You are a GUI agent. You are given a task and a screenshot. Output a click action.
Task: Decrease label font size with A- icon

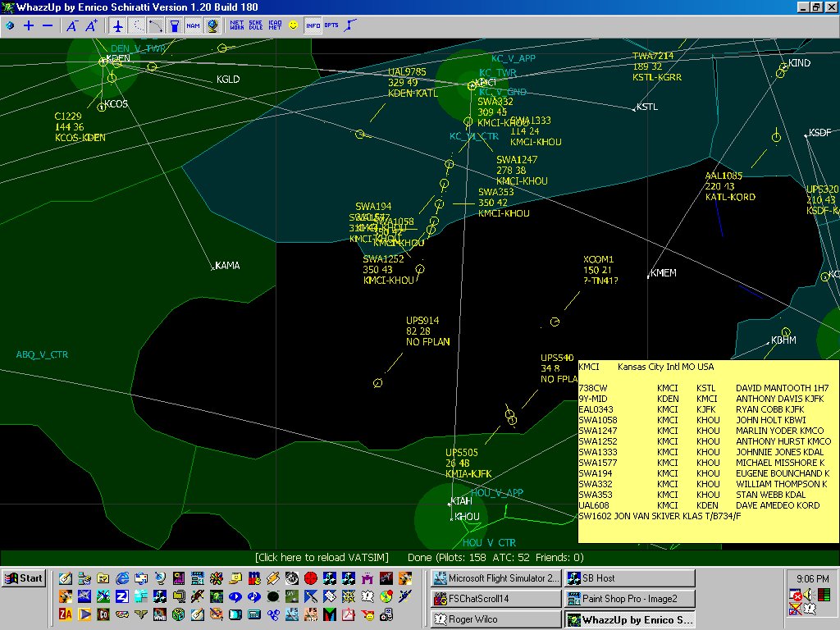[72, 25]
